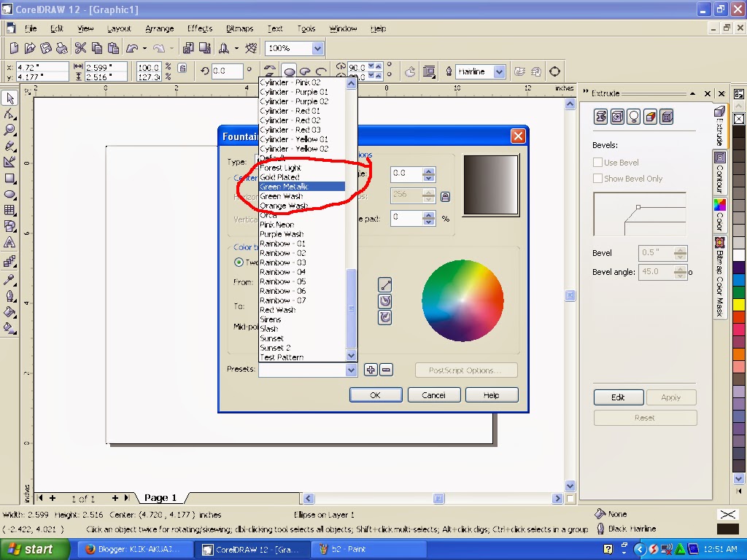
Task: Open the zoom level 100% dropdown
Action: (317, 48)
